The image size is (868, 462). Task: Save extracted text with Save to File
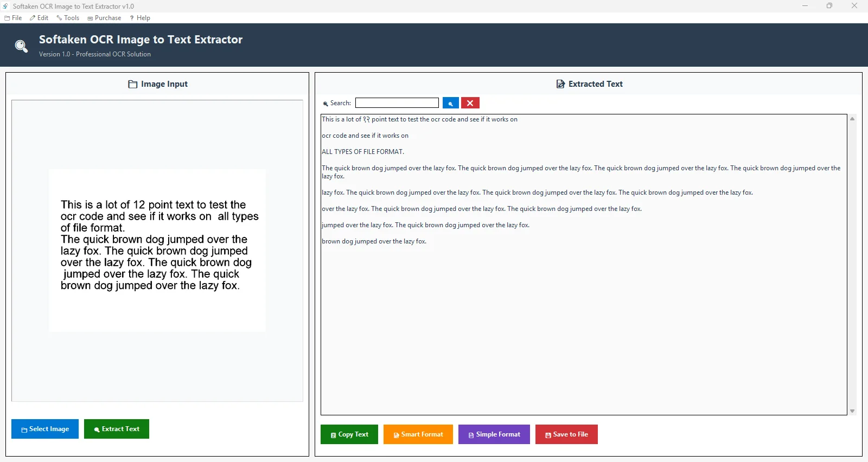(x=566, y=434)
